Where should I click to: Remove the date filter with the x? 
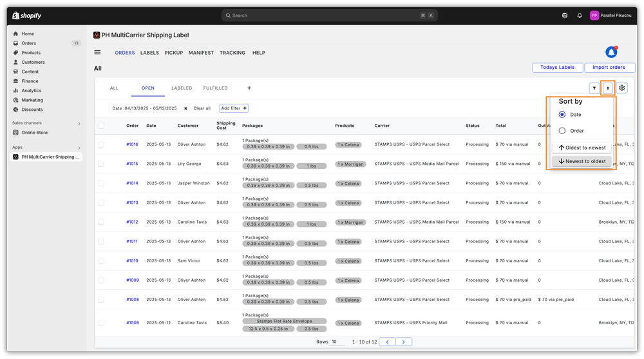pyautogui.click(x=185, y=108)
